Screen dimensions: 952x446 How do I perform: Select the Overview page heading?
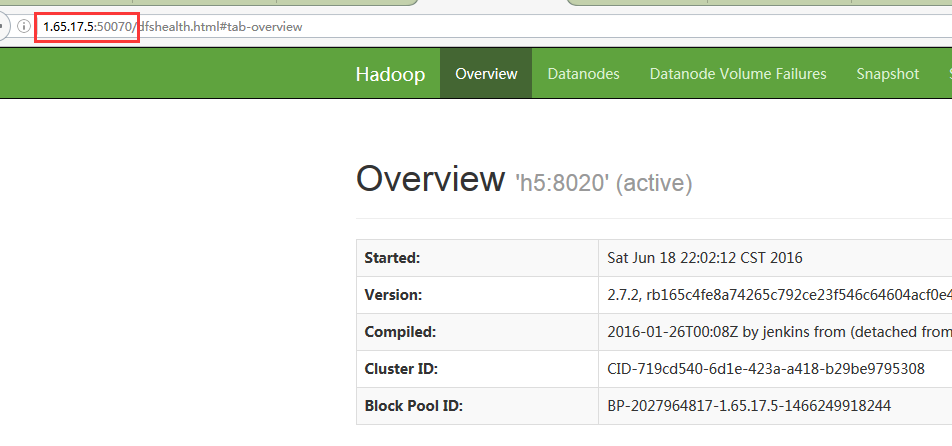[430, 179]
